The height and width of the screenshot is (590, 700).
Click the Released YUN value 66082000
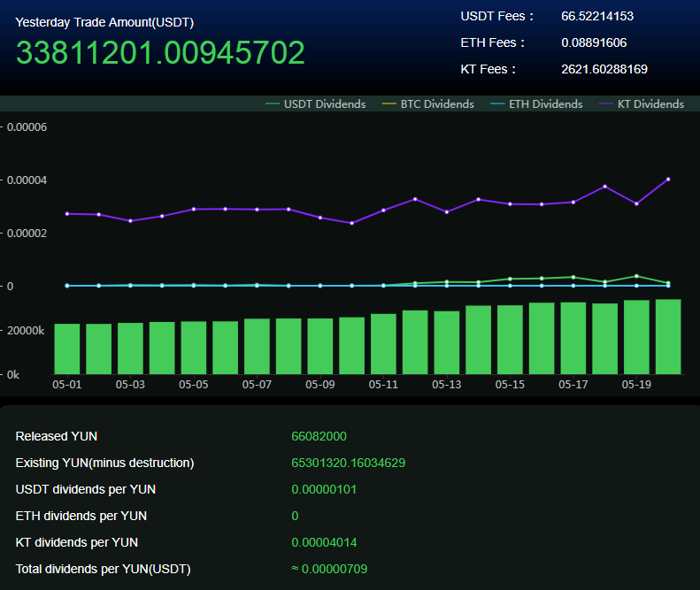[319, 436]
